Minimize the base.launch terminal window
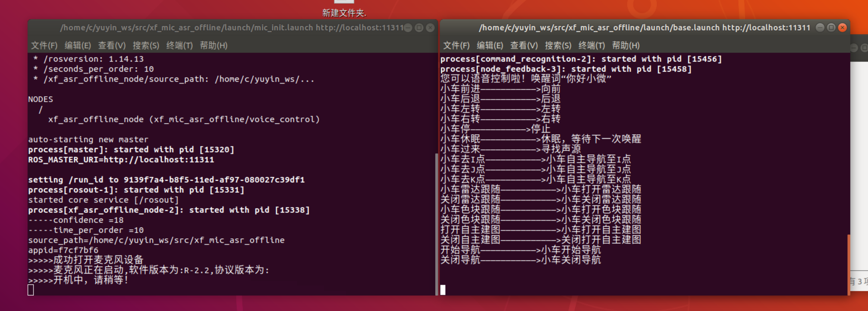This screenshot has width=868, height=311. point(820,28)
